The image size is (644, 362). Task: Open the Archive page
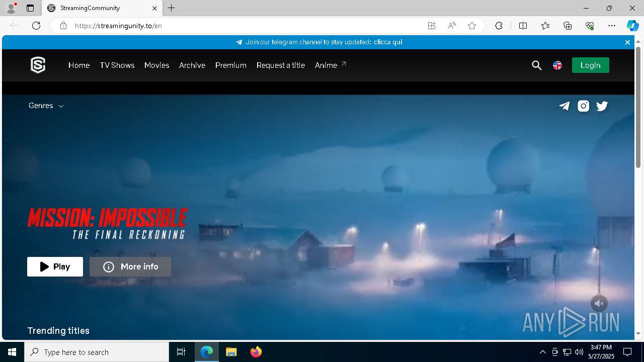point(192,65)
